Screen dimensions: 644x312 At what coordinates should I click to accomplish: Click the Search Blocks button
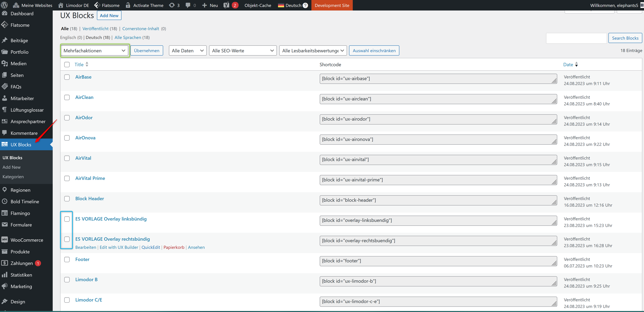pyautogui.click(x=625, y=38)
